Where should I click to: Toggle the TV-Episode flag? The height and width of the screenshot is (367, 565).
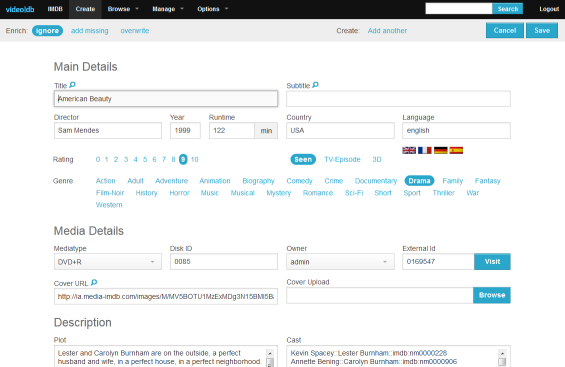(342, 159)
